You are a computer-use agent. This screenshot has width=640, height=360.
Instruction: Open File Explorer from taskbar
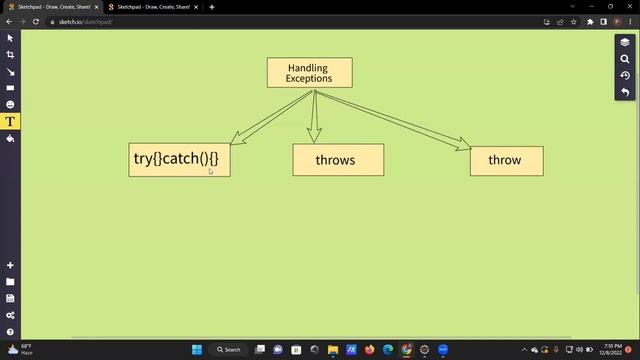click(x=333, y=350)
